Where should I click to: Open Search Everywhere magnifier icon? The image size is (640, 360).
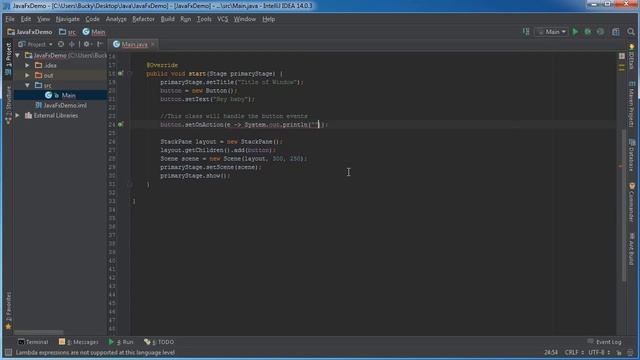[x=631, y=32]
